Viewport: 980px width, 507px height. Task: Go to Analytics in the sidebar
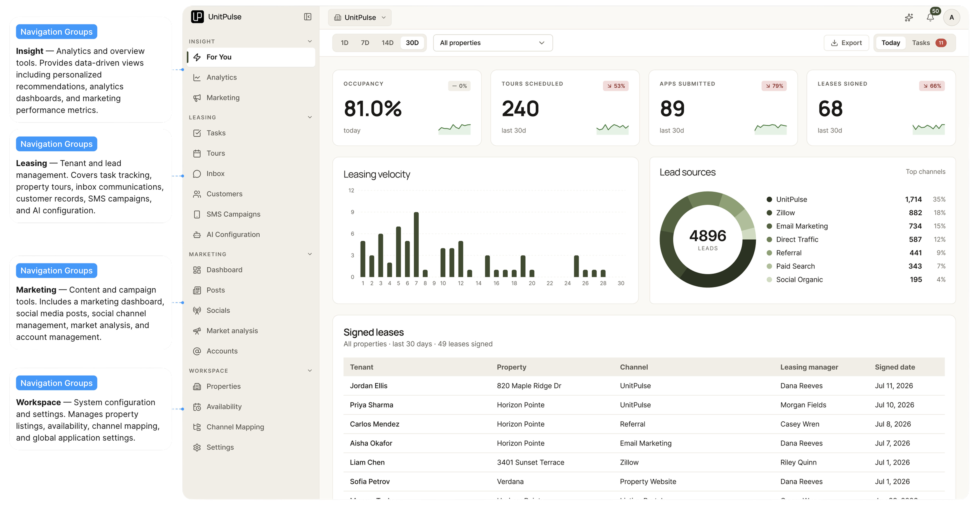(251, 77)
